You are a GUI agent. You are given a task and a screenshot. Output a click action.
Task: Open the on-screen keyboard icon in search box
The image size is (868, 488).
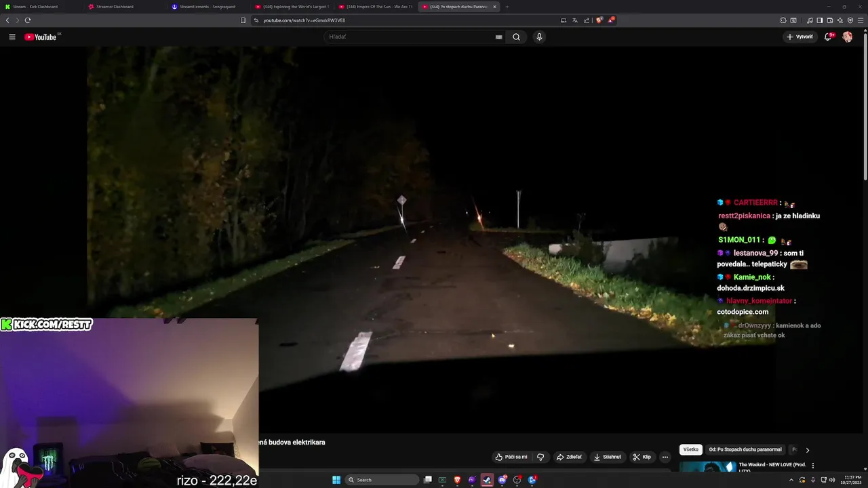pyautogui.click(x=499, y=37)
